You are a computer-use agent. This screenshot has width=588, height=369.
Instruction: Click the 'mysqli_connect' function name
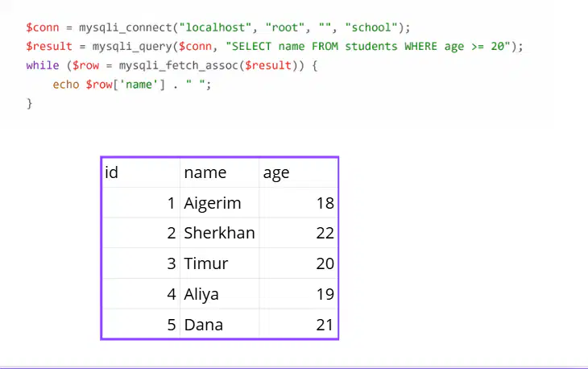tap(125, 27)
